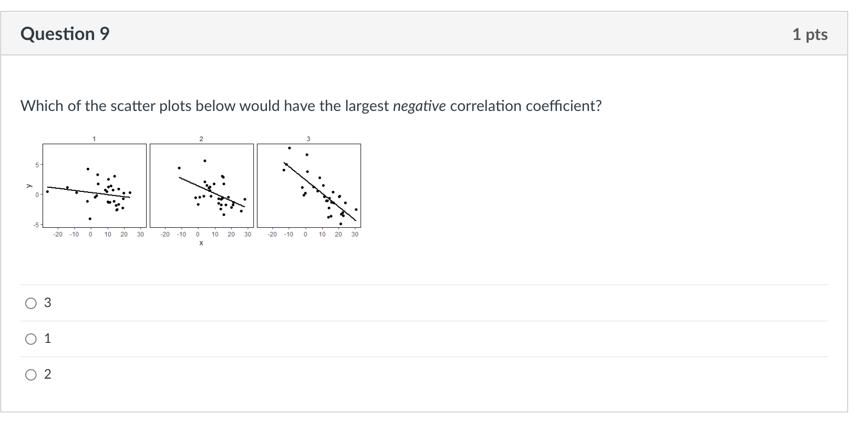Click the italic word "negative" in the question

419,106
